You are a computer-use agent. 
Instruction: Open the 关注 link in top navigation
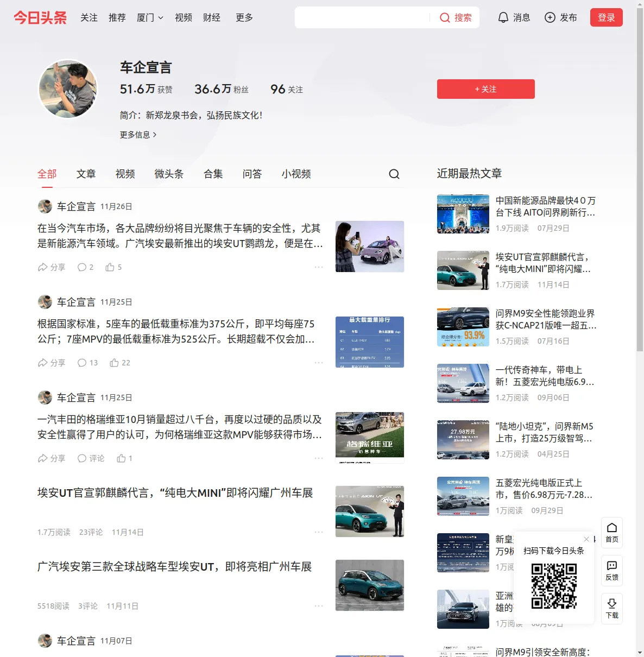point(89,18)
